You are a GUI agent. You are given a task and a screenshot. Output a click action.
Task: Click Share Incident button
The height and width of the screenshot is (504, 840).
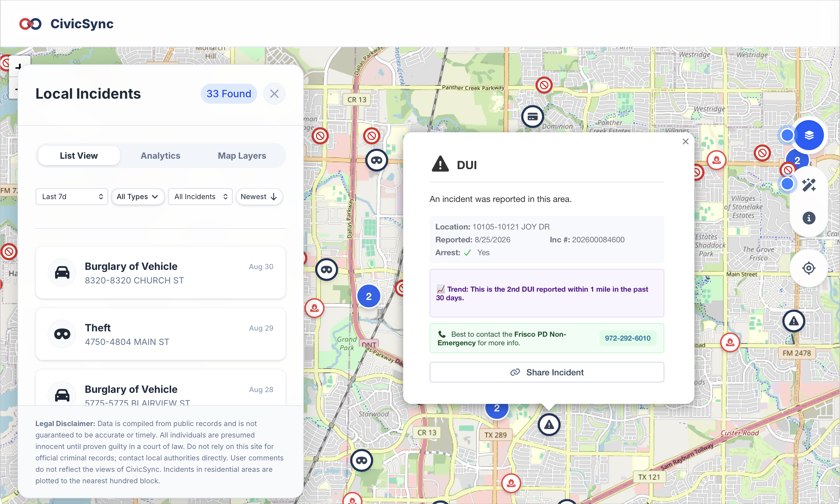pyautogui.click(x=547, y=372)
